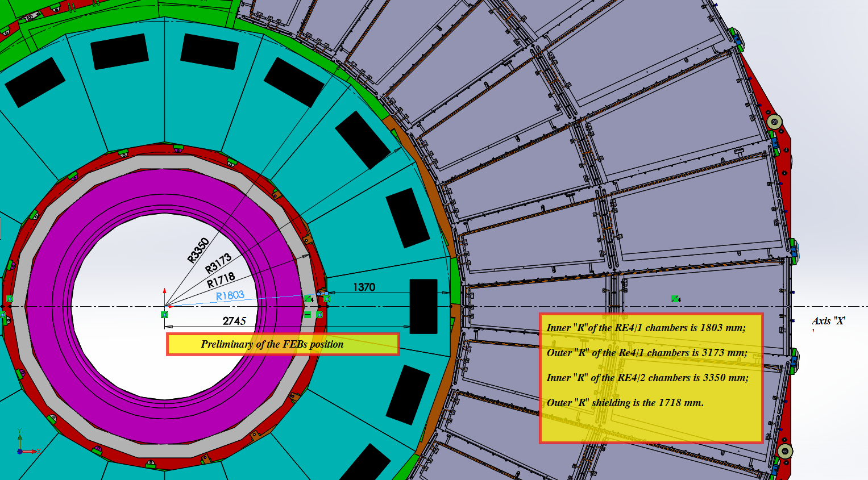Click the Axis "X" label
Image resolution: width=868 pixels, height=480 pixels.
(828, 321)
